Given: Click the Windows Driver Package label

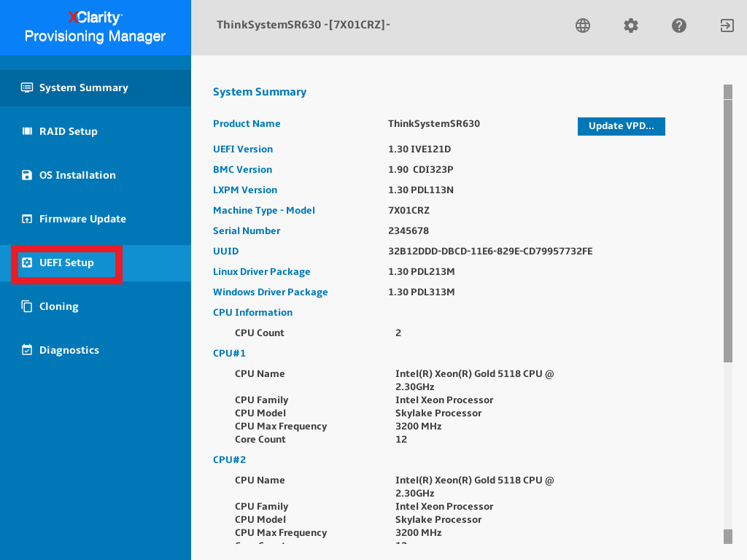Looking at the screenshot, I should [x=271, y=292].
